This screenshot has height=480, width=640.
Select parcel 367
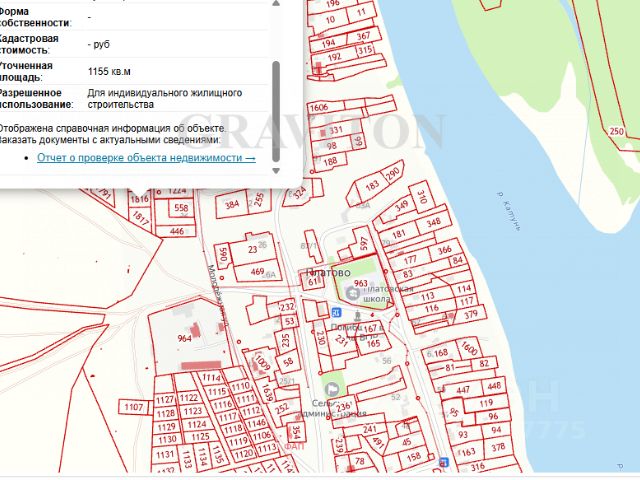(x=363, y=36)
